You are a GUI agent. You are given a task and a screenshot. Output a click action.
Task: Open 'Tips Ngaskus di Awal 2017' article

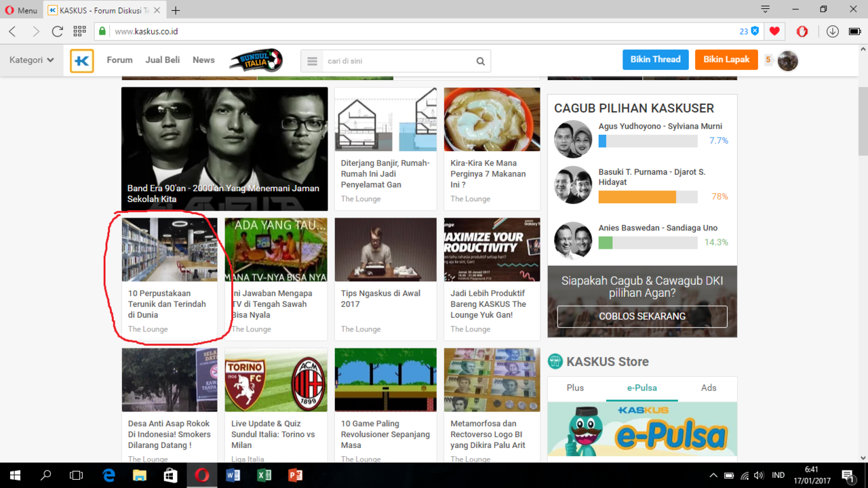380,298
